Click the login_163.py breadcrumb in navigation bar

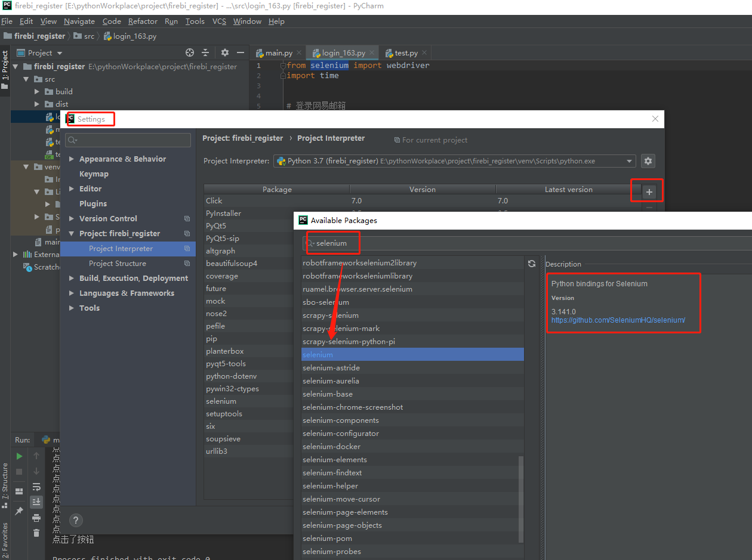pos(130,36)
